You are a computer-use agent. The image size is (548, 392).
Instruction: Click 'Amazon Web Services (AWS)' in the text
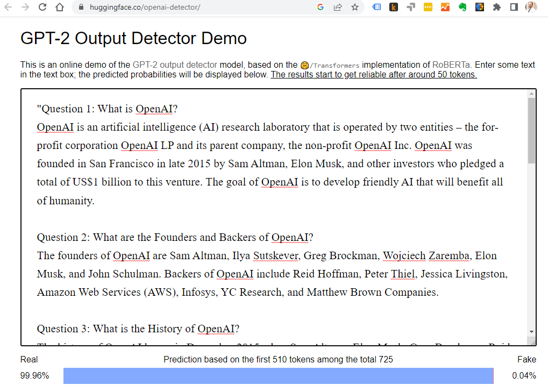click(106, 292)
